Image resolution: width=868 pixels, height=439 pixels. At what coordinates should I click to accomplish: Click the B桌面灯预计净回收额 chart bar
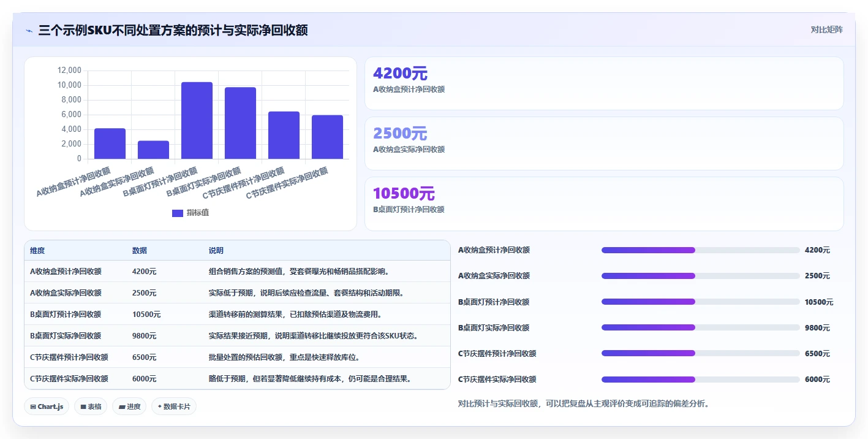[197, 120]
